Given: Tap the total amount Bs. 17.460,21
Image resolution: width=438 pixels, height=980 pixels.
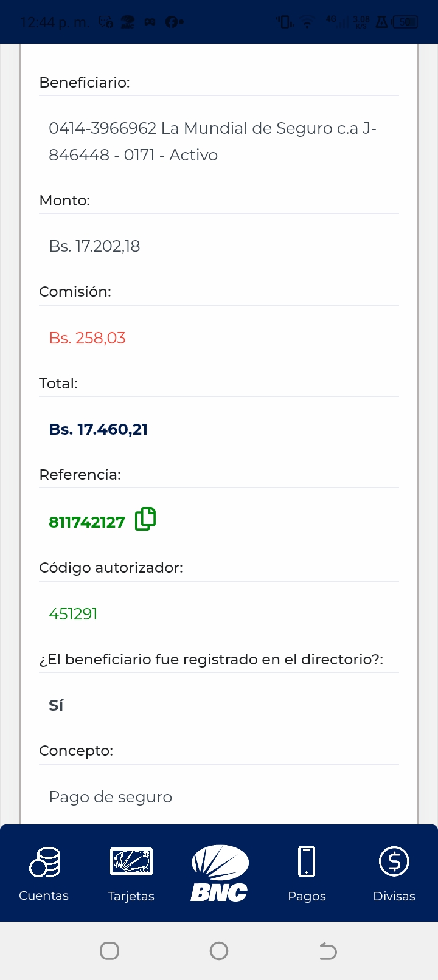Looking at the screenshot, I should click(x=99, y=429).
